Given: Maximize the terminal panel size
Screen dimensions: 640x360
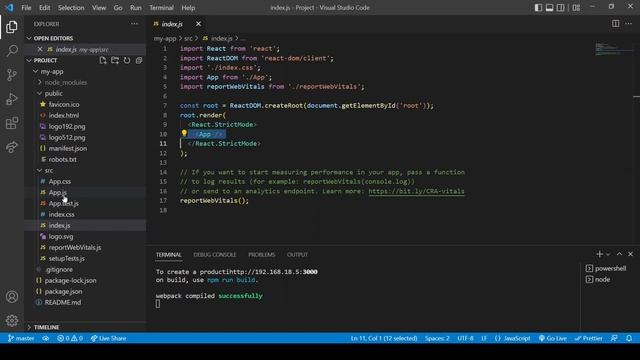Looking at the screenshot, I should [x=619, y=254].
